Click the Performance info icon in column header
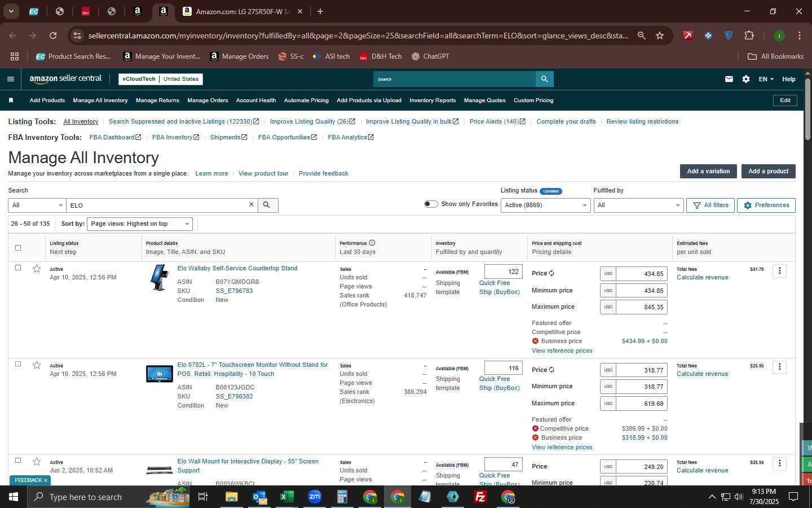The width and height of the screenshot is (812, 508). click(372, 243)
